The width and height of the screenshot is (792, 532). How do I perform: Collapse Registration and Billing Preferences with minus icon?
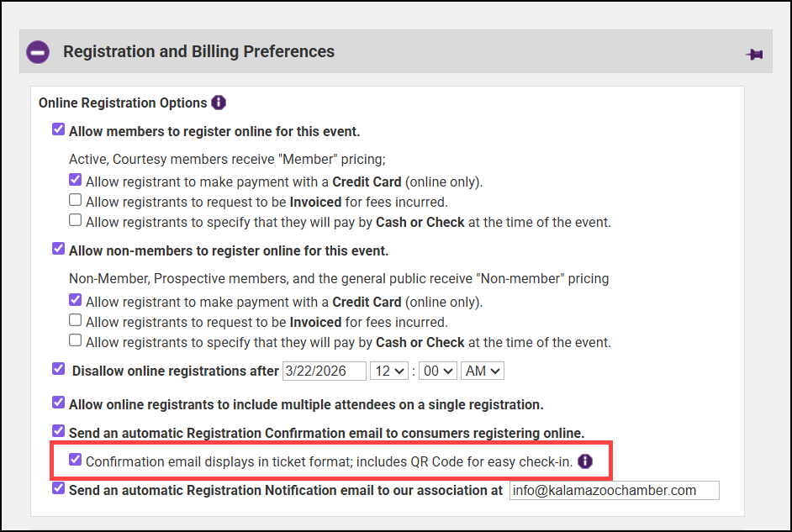coord(38,52)
